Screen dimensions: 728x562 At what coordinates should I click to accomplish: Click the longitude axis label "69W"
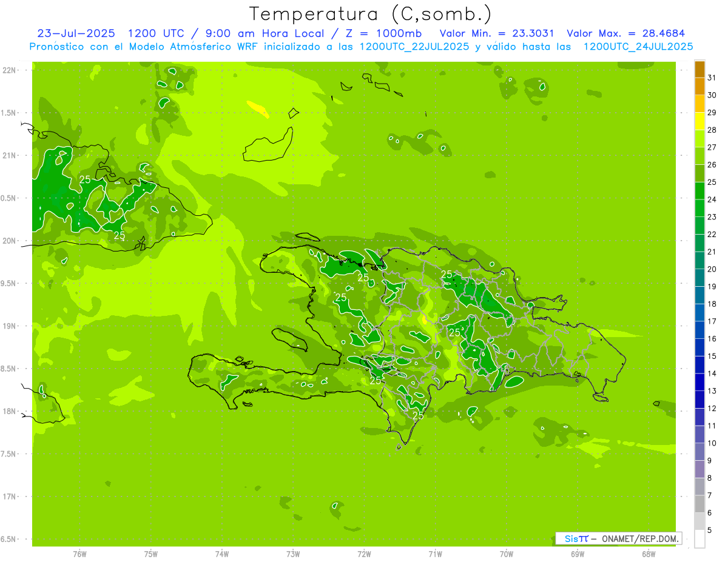pos(578,554)
